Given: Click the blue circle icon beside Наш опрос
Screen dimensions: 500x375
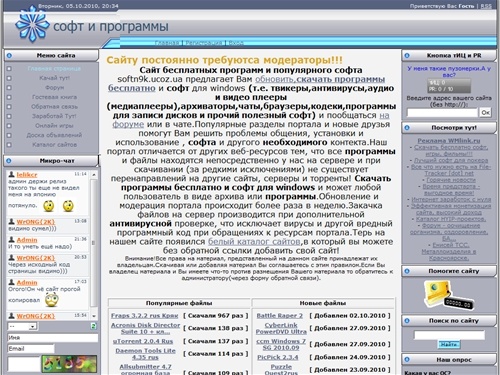Looking at the screenshot, I should pos(407,360).
